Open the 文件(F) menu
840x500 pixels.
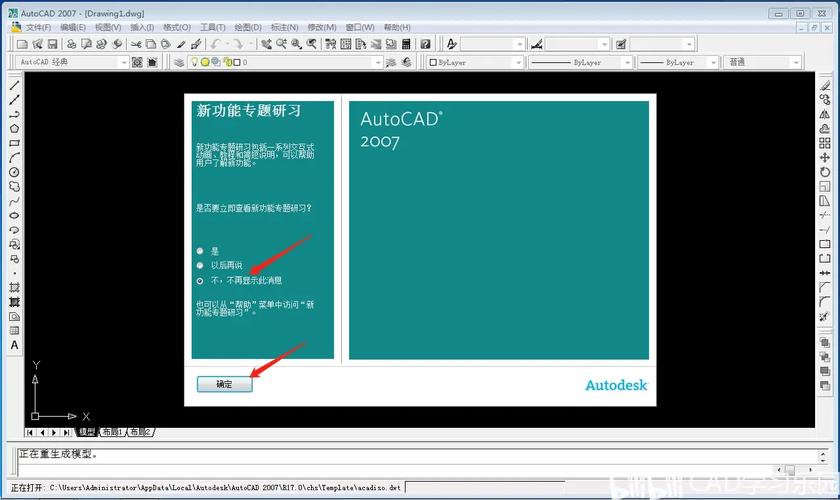(38, 27)
